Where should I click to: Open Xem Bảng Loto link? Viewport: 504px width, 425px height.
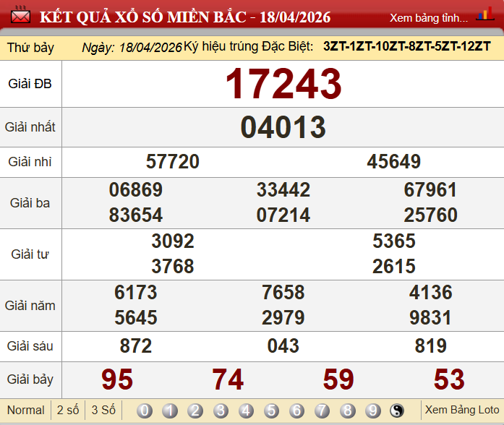point(461,411)
